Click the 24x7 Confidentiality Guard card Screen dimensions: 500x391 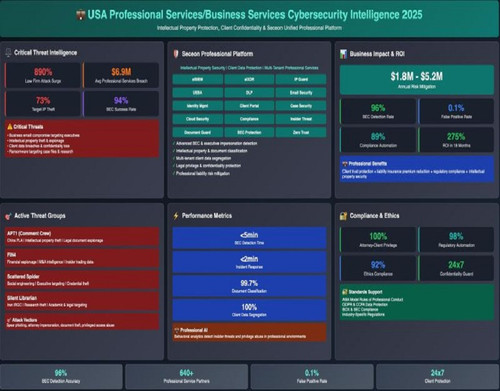click(x=456, y=268)
